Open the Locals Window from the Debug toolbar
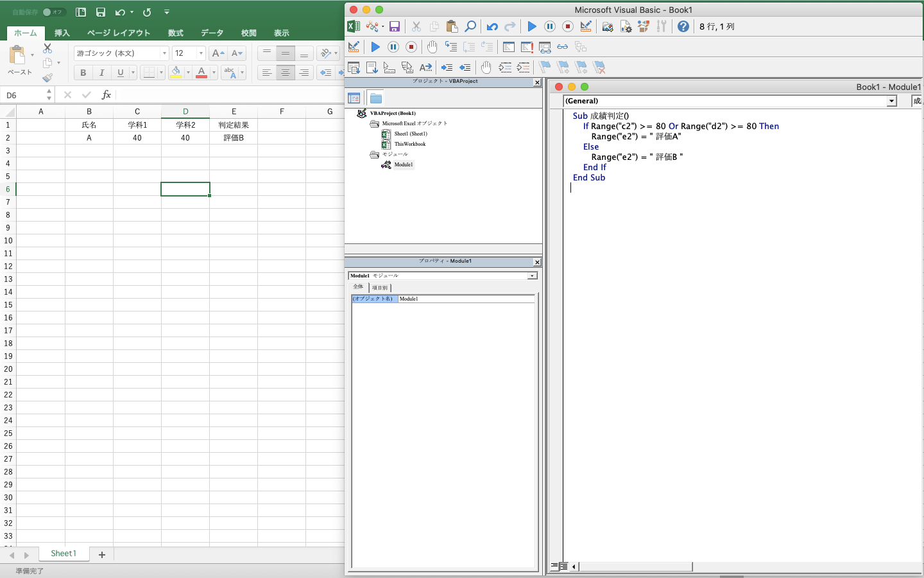The image size is (924, 578). 509,47
